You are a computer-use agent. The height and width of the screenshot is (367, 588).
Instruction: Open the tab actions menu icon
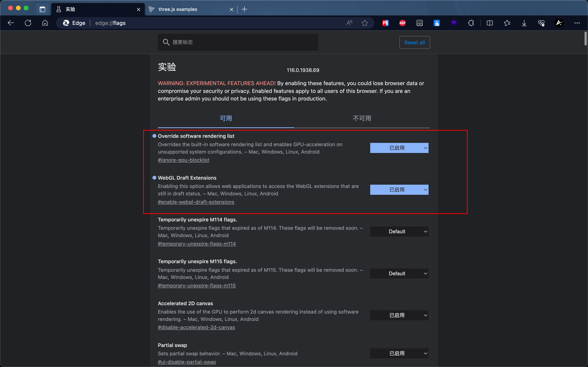point(42,10)
